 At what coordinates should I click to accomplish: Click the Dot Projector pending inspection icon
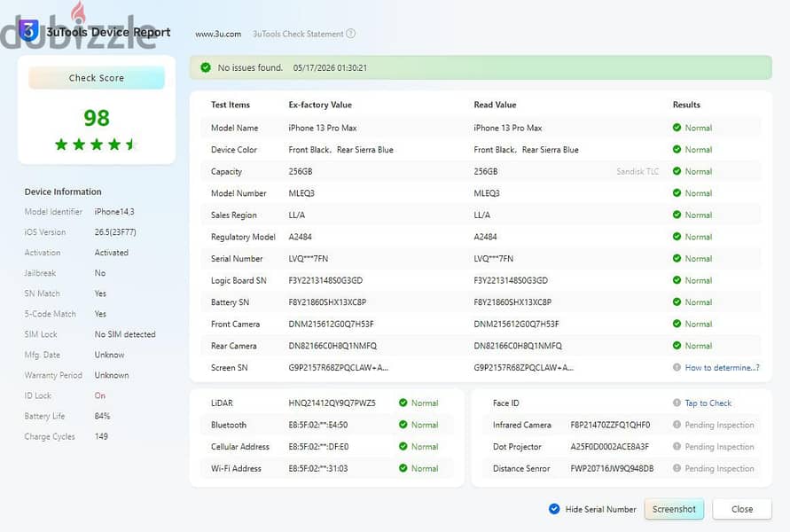677,446
